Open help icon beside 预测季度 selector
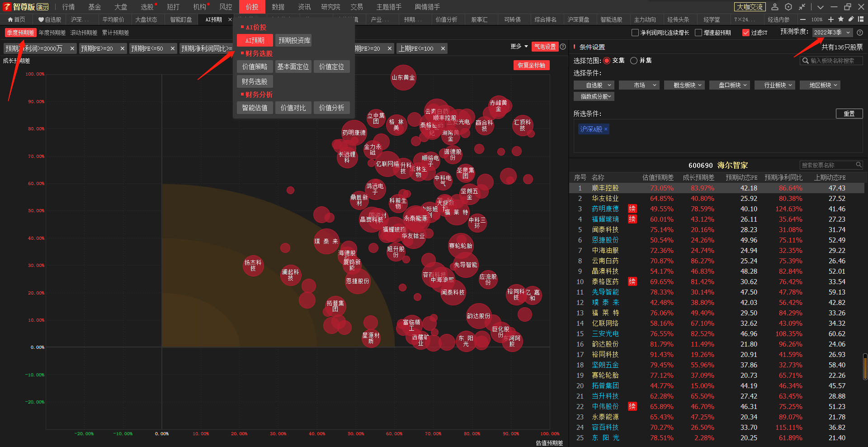The height and width of the screenshot is (447, 868). (x=860, y=33)
